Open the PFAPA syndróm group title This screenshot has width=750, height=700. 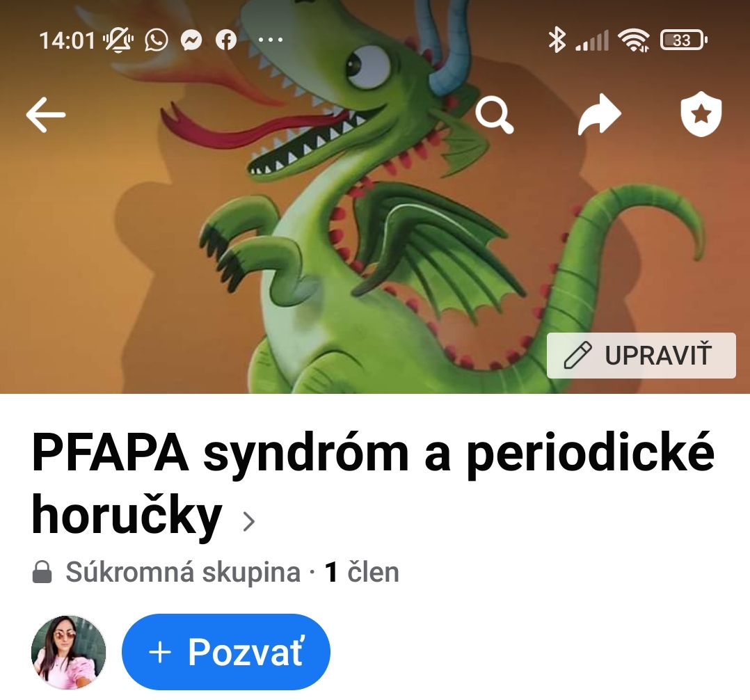tap(373, 484)
